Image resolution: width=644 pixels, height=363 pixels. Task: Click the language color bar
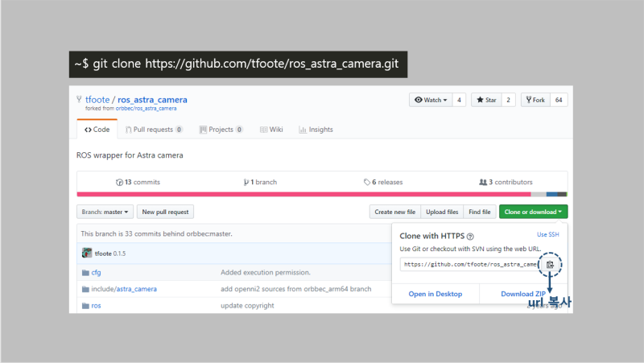click(322, 194)
